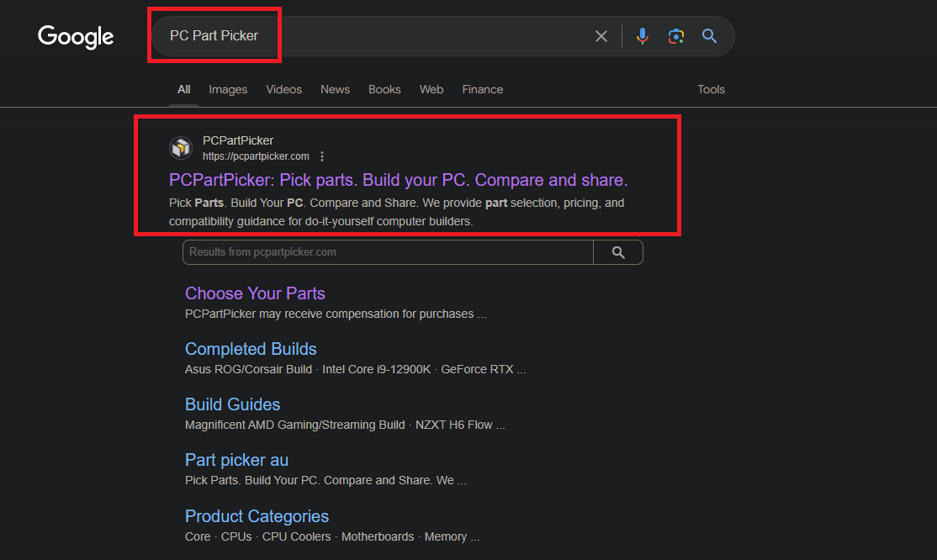Go to the Build Guides link
The image size is (937, 560).
click(232, 404)
